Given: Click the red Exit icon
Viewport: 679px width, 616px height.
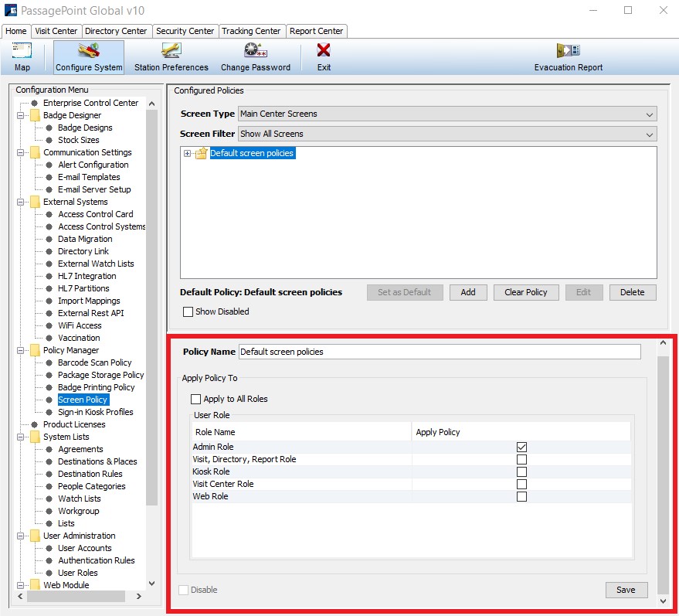Looking at the screenshot, I should (324, 50).
